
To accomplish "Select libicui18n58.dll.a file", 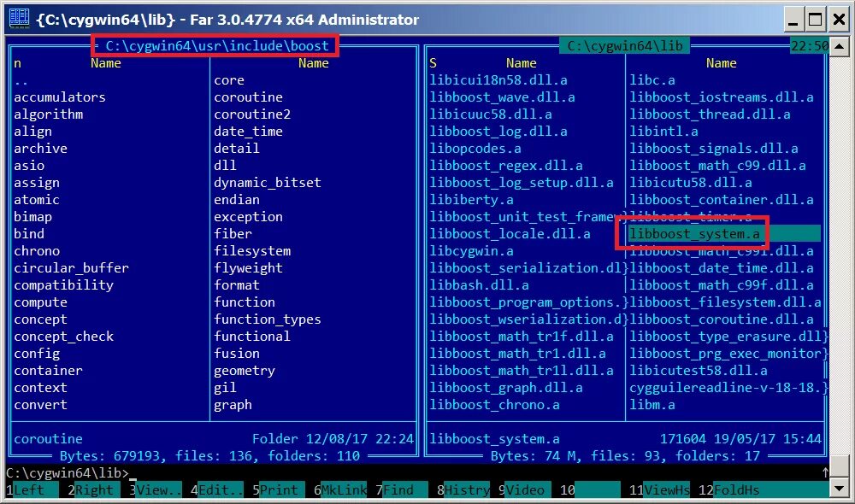I will click(x=498, y=80).
